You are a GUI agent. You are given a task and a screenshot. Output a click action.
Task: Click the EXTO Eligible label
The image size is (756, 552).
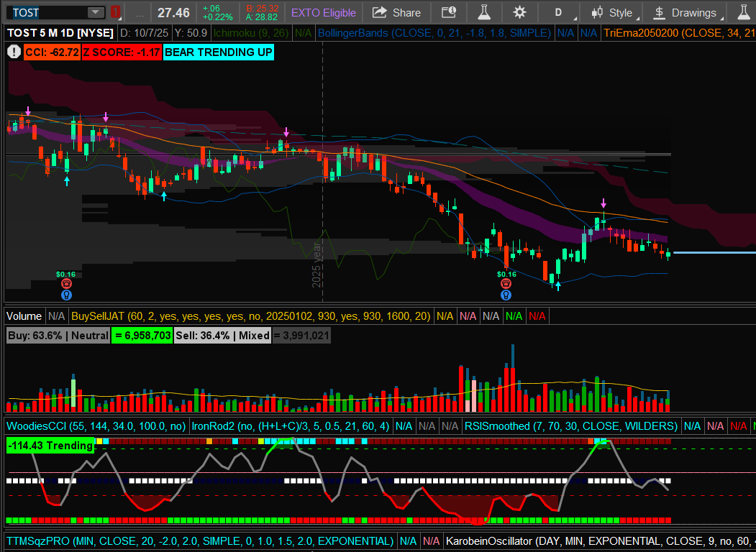pos(323,12)
